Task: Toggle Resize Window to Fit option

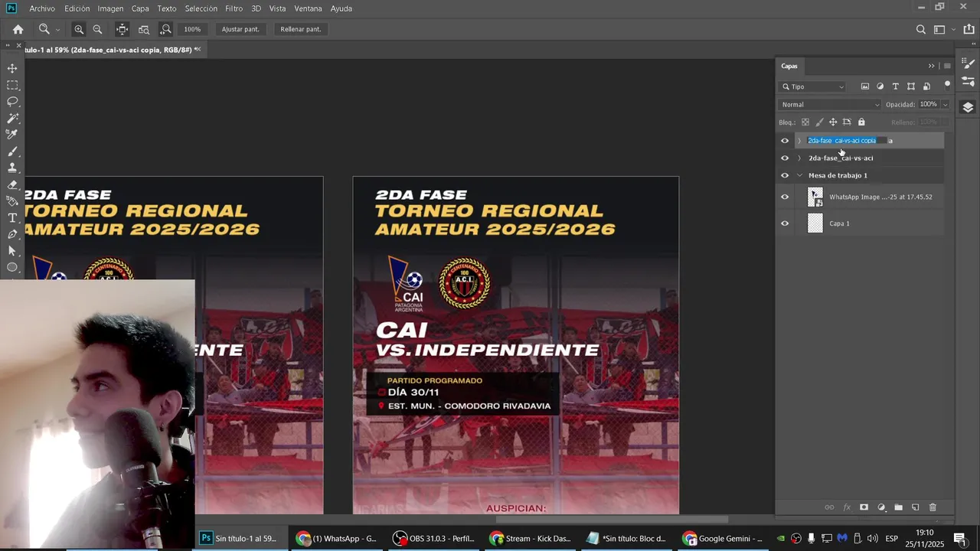Action: pyautogui.click(x=122, y=29)
